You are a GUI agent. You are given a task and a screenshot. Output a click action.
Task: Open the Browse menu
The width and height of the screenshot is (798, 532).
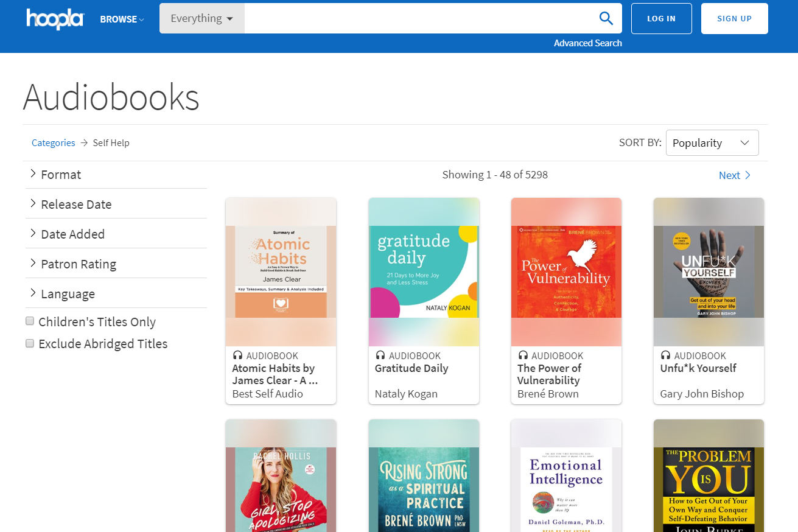coord(122,19)
